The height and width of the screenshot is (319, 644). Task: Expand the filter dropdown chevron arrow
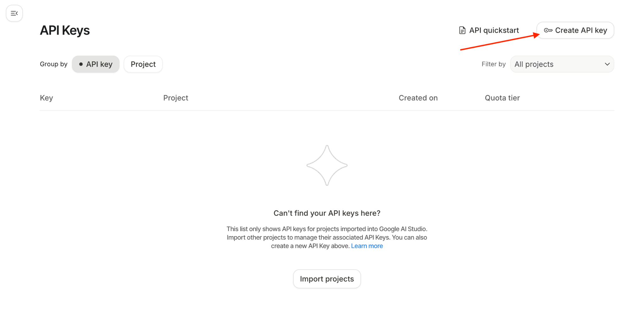[607, 64]
